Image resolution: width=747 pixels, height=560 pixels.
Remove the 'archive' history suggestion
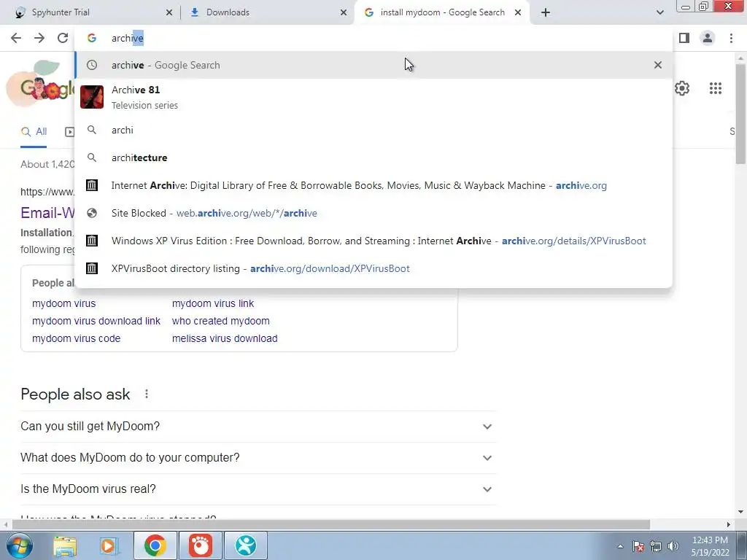pos(657,65)
